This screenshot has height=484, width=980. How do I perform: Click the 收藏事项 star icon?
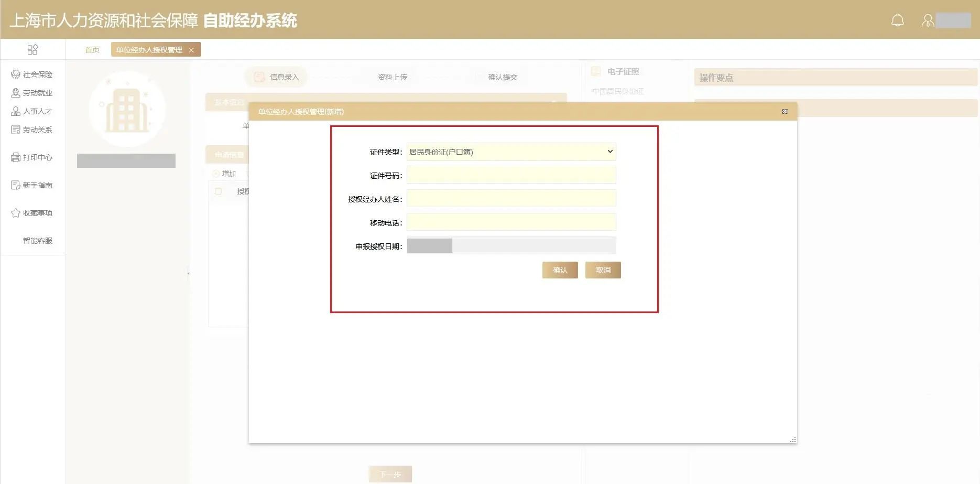coord(16,213)
